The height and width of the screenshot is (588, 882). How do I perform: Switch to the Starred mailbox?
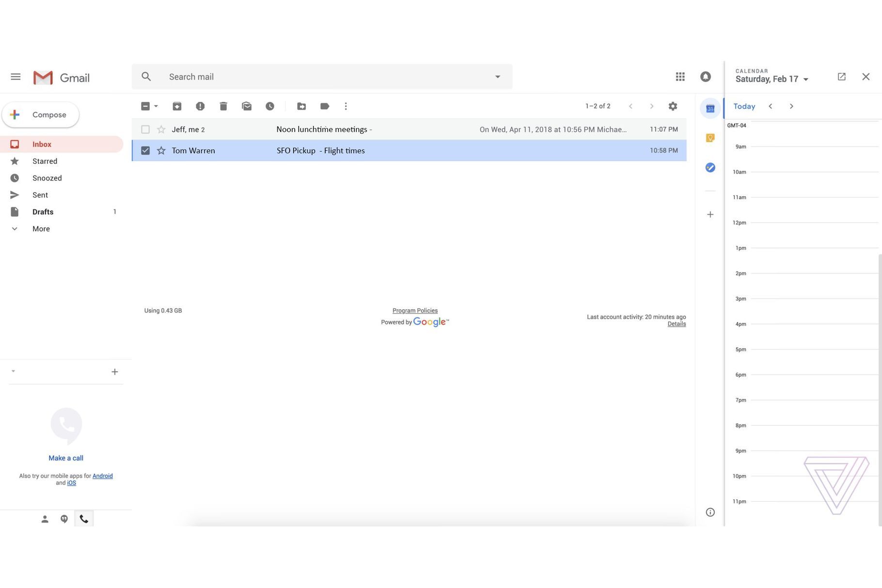(45, 161)
